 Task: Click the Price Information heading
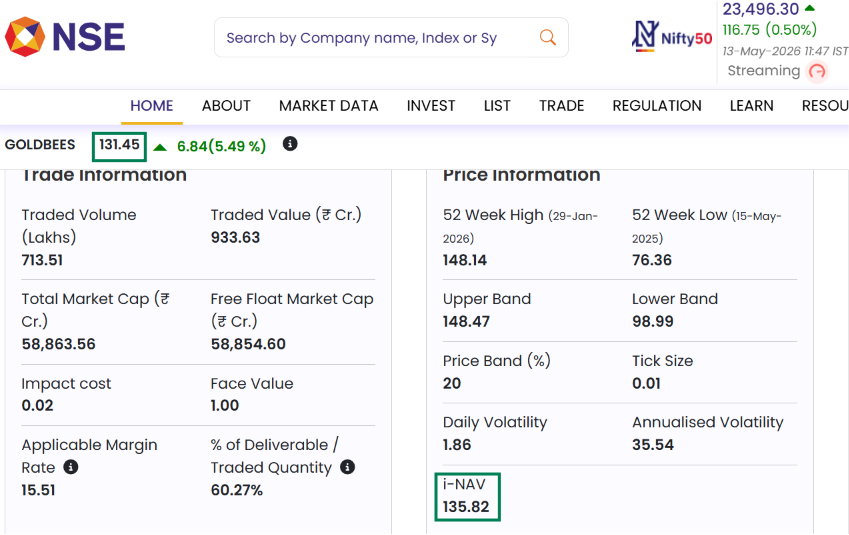pos(521,175)
